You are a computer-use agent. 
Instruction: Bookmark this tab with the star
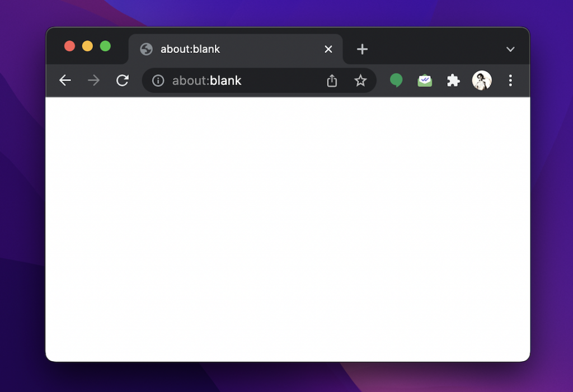[360, 81]
